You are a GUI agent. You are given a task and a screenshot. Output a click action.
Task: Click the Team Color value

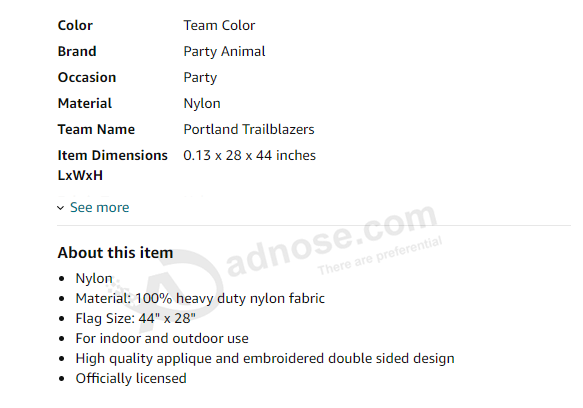click(219, 25)
